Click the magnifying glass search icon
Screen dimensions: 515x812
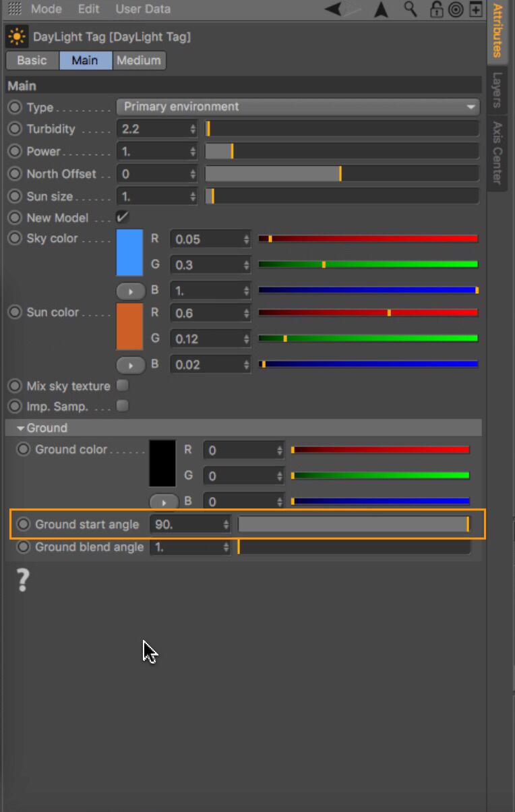(410, 9)
